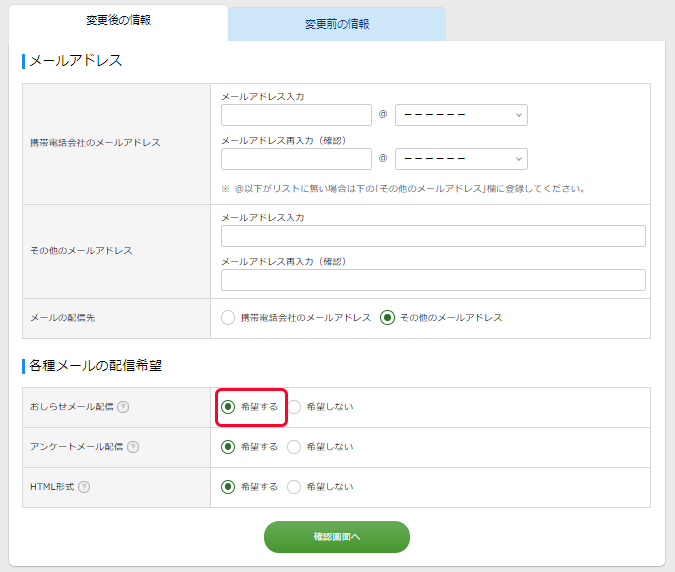Open first mobile carrier domain dropdown
The width and height of the screenshot is (675, 572).
[461, 115]
